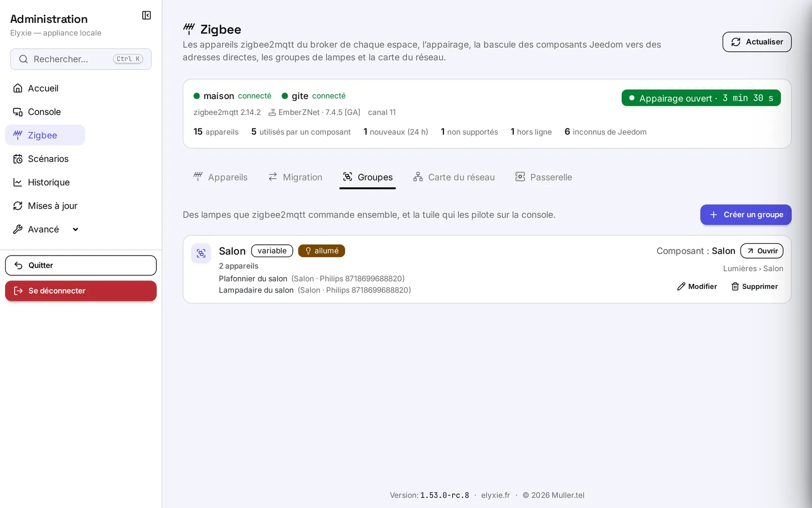Click the gite connecté status

[x=314, y=96]
